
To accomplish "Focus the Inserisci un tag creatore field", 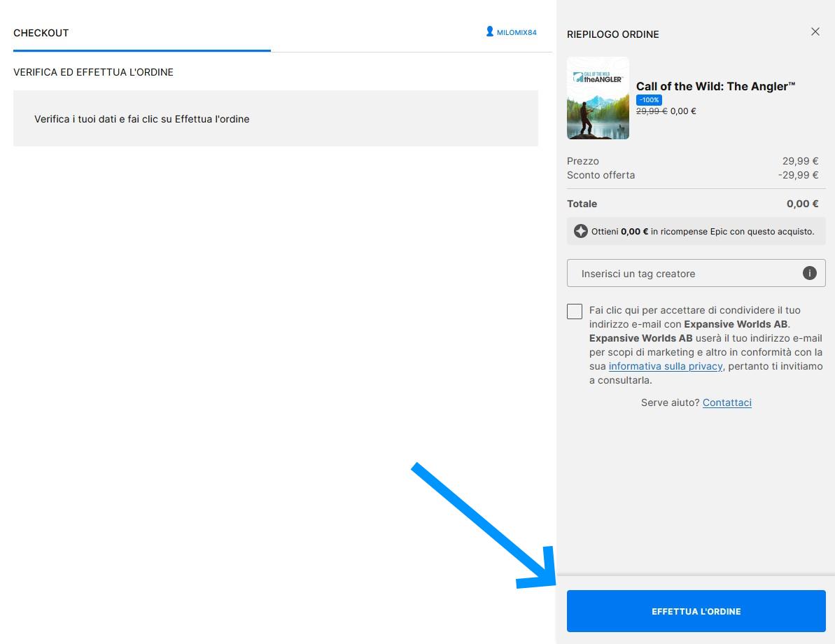I will pos(696,273).
